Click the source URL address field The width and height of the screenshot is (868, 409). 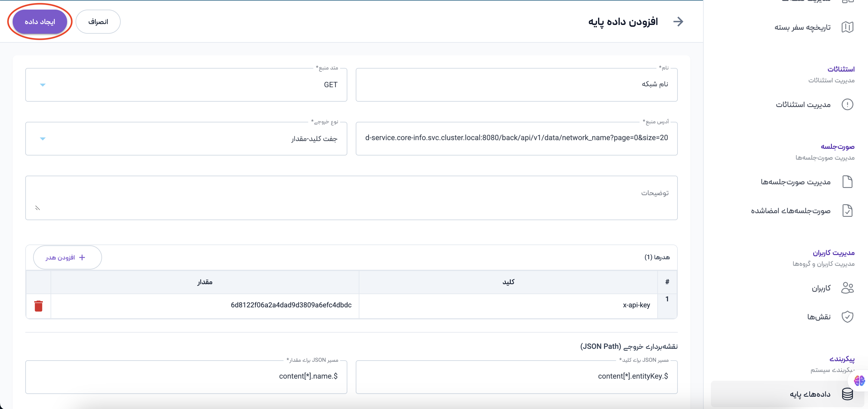pos(516,138)
